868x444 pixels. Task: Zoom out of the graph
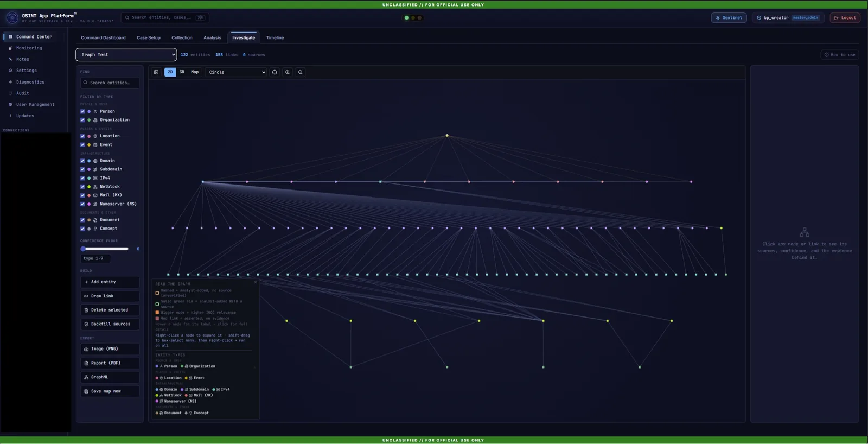(x=301, y=72)
